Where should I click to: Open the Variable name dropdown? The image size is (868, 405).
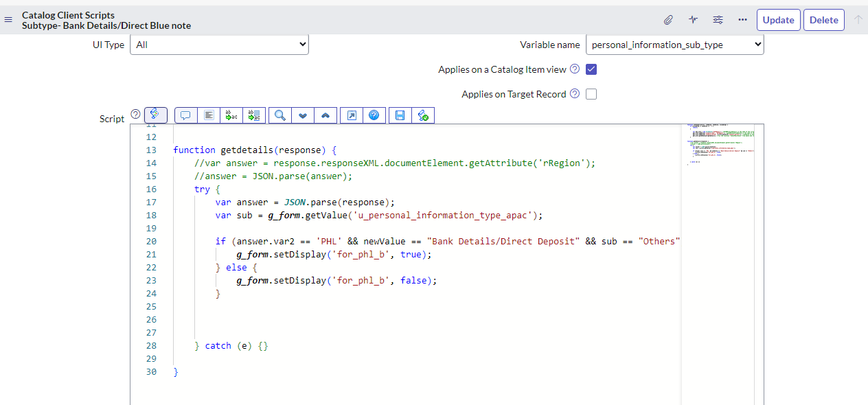[x=675, y=45]
